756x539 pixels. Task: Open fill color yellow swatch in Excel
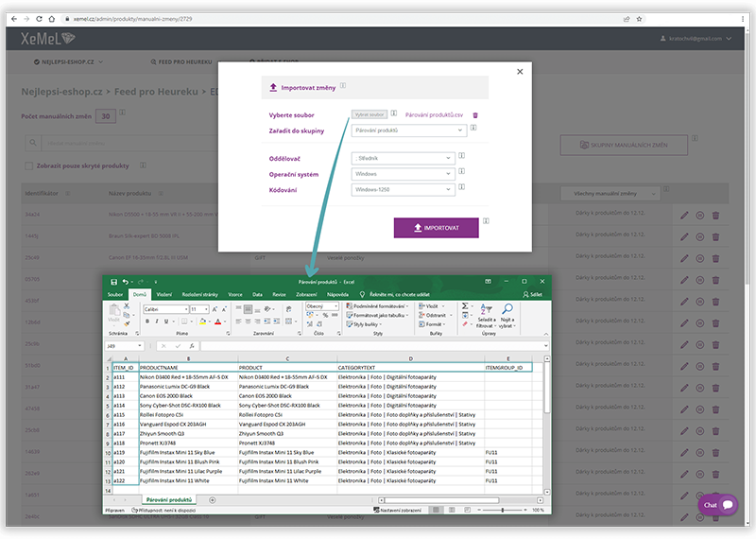pos(203,322)
